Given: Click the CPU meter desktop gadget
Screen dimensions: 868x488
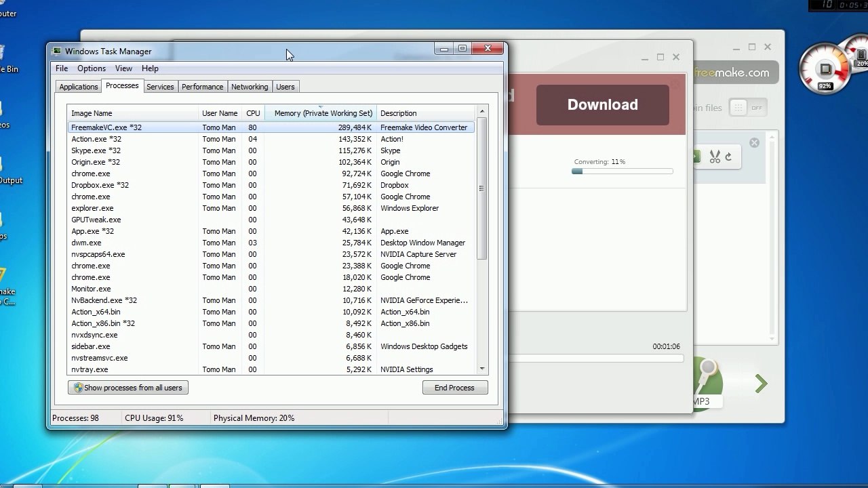Looking at the screenshot, I should coord(825,69).
